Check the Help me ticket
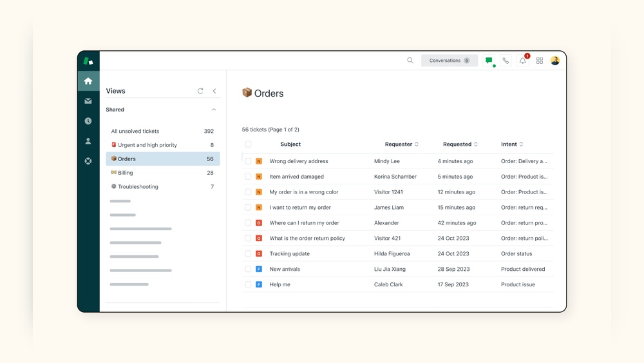This screenshot has width=644, height=363. click(248, 284)
